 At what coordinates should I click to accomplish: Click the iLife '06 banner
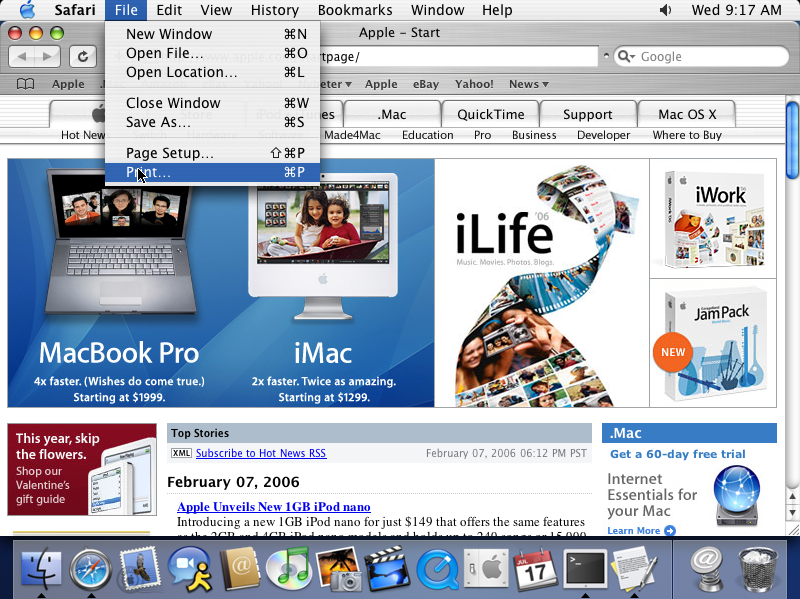click(541, 283)
